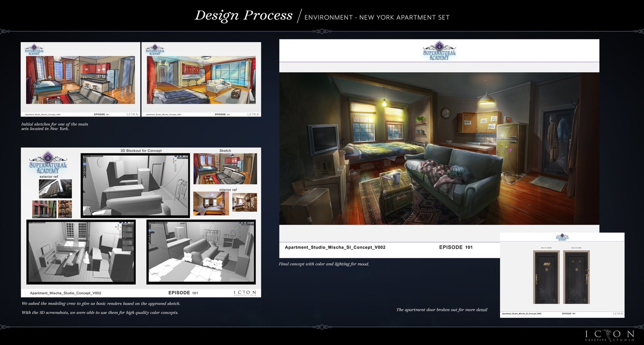Open the mode dropdown in the bottom-right viewport header
Viewport: 644px width, 345px height.
tap(152, 222)
